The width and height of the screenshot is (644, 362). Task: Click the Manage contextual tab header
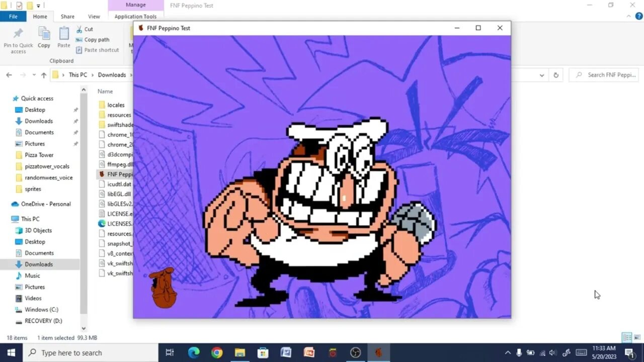point(135,5)
